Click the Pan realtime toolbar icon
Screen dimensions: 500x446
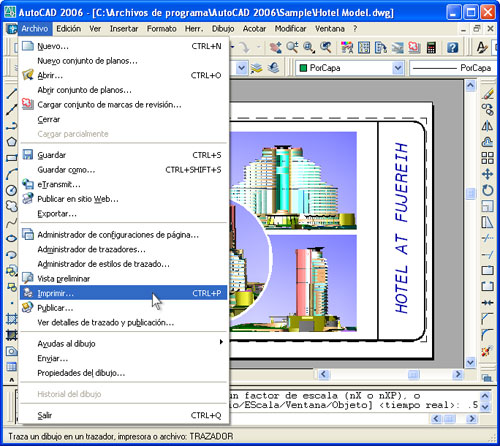276,47
